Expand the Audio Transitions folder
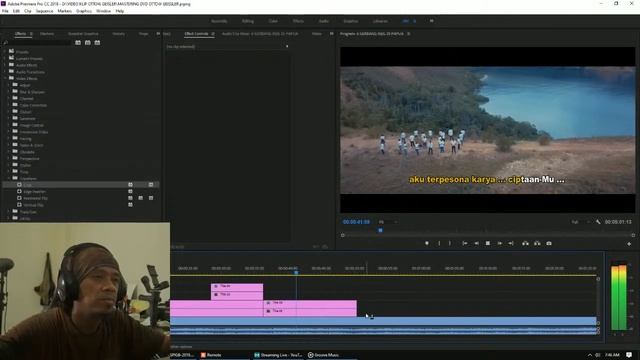The width and height of the screenshot is (640, 360). coord(5,72)
